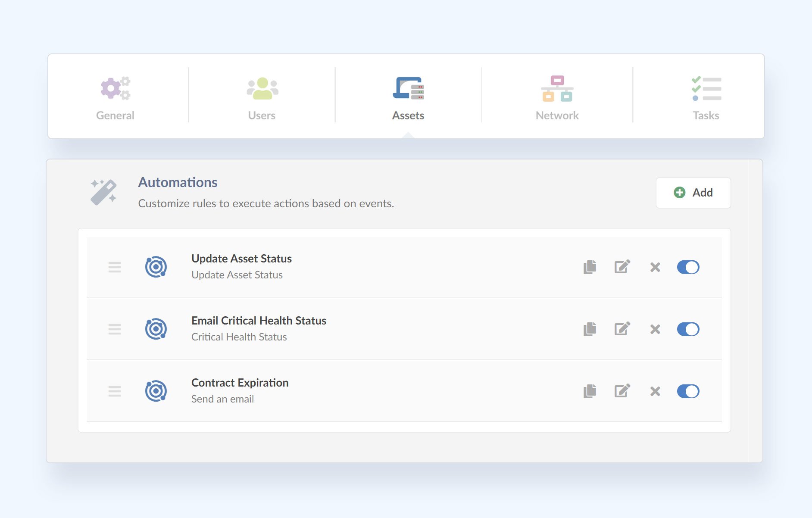Edit the Update Asset Status rule
Viewport: 812px width, 518px height.
click(x=621, y=267)
